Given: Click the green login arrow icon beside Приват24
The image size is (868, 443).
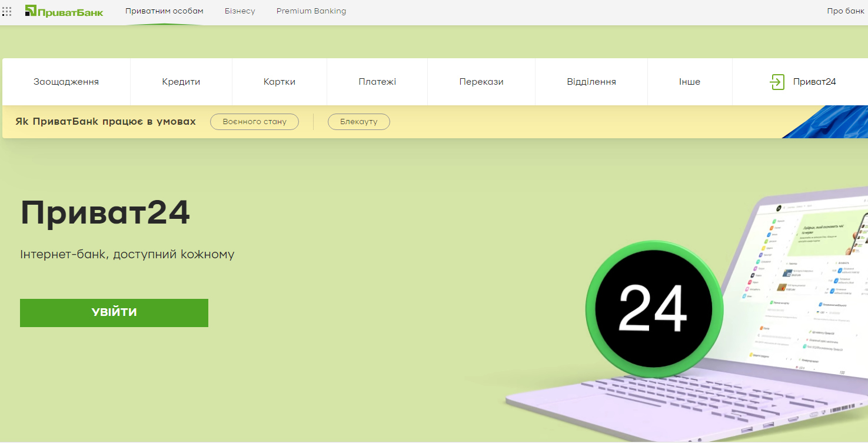Looking at the screenshot, I should pos(777,82).
